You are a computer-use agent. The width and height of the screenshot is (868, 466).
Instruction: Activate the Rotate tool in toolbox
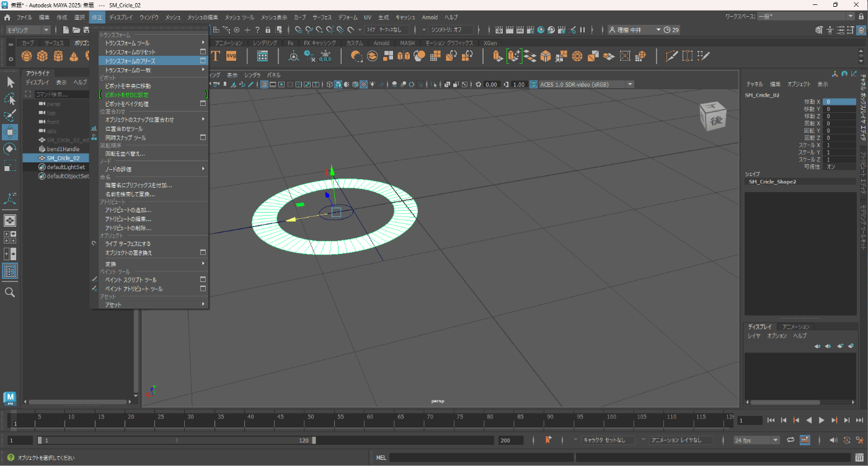[10, 149]
